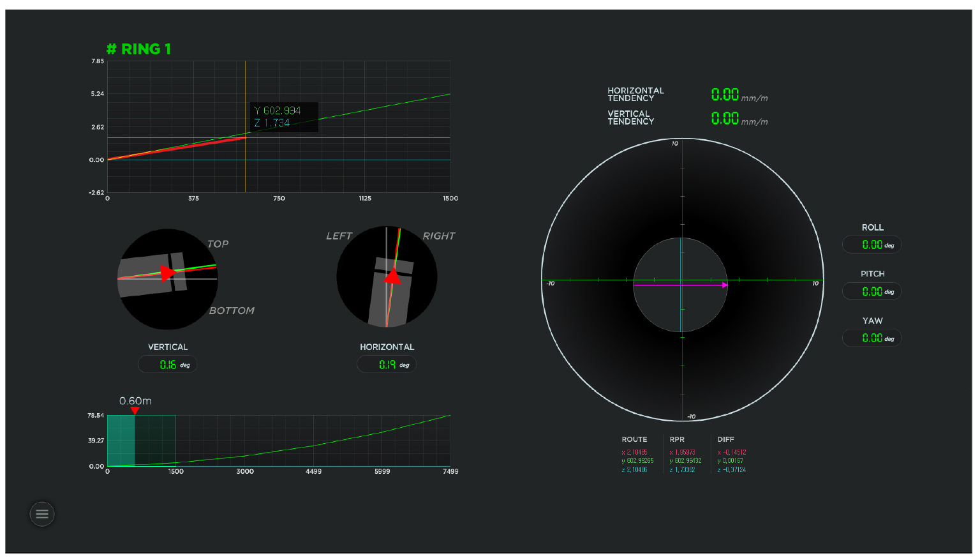980x560 pixels.
Task: Click the Vertical 0.16 deg readout
Action: pos(168,365)
